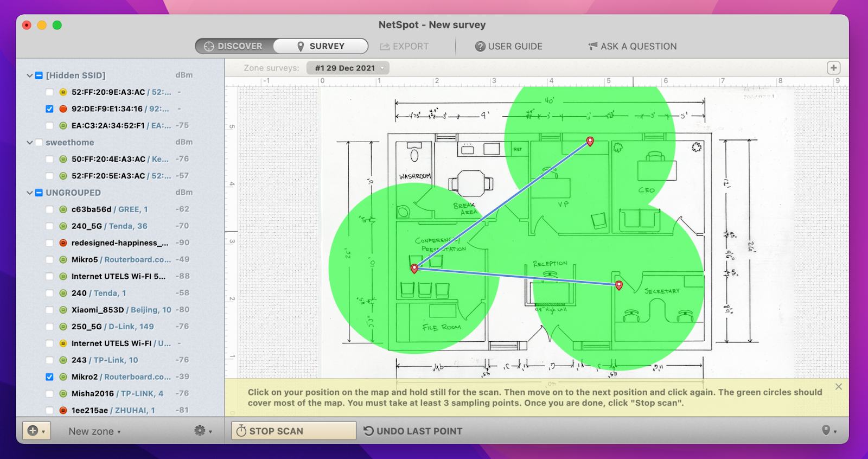868x459 pixels.
Task: Open the New zone dropdown
Action: coord(94,431)
